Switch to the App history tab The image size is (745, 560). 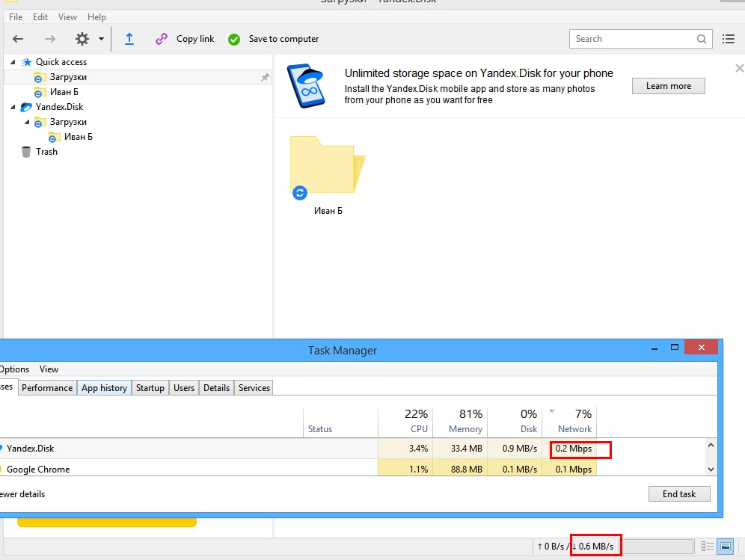point(104,387)
